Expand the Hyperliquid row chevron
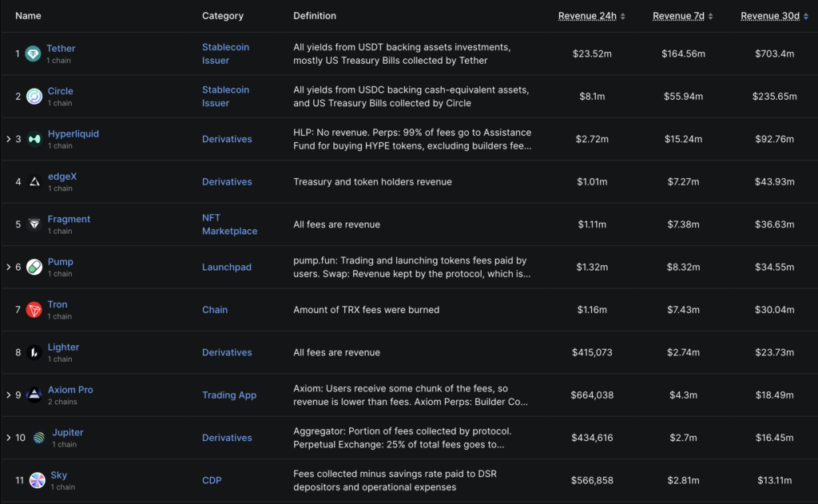Screen dimensions: 818x504 coord(9,139)
